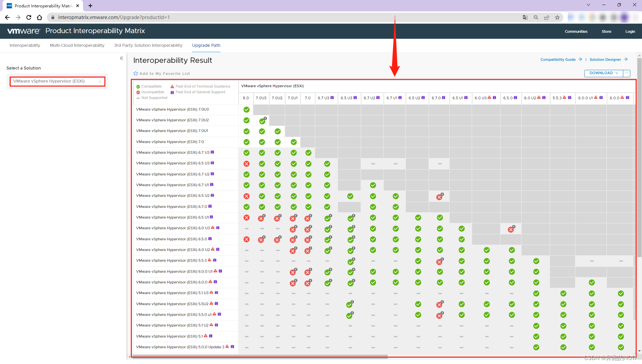Open the Solution Designer link
The height and width of the screenshot is (364, 642).
click(609, 59)
